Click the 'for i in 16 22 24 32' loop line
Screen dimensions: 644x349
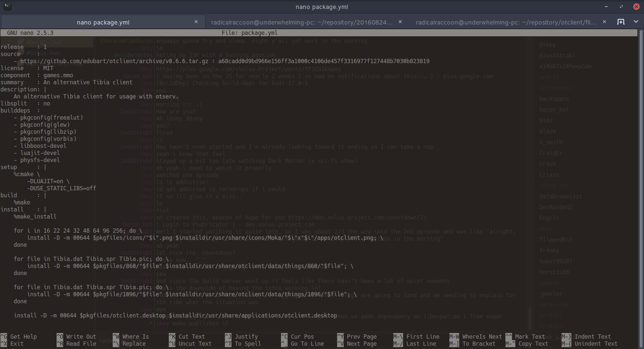point(78,231)
